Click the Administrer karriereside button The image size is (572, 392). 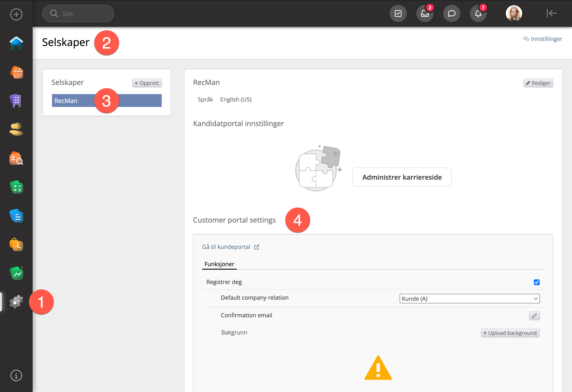[x=402, y=177]
